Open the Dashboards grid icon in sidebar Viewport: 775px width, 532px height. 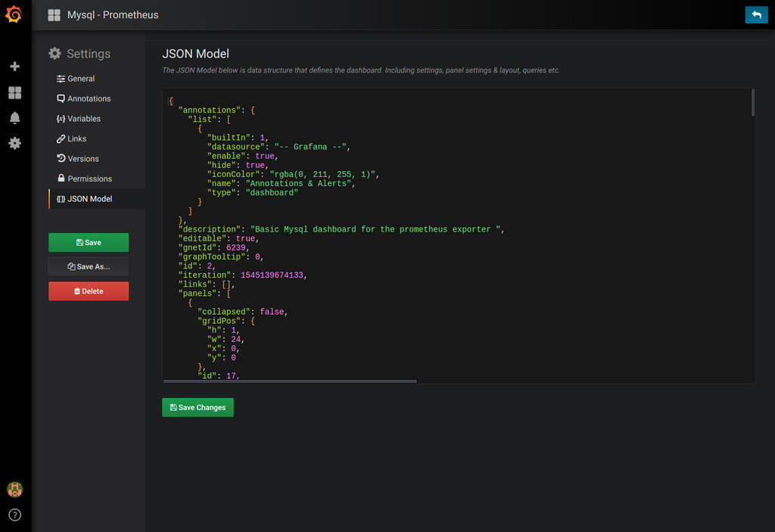pyautogui.click(x=15, y=92)
